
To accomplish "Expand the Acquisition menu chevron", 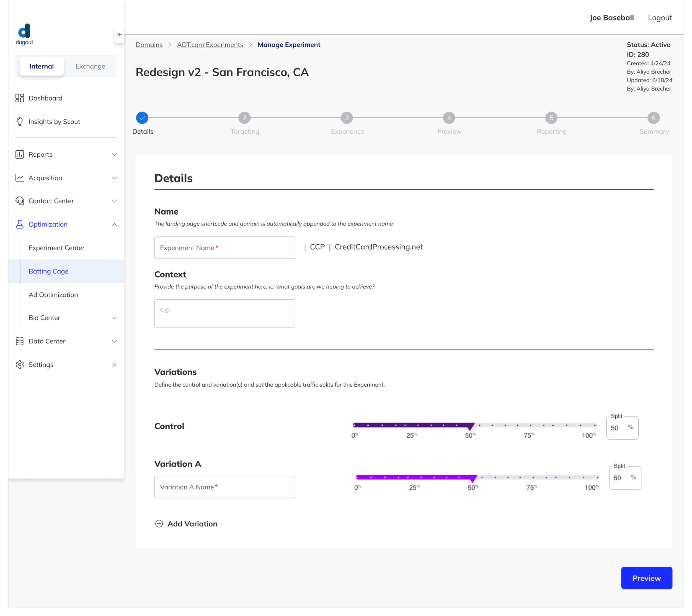I will [114, 178].
